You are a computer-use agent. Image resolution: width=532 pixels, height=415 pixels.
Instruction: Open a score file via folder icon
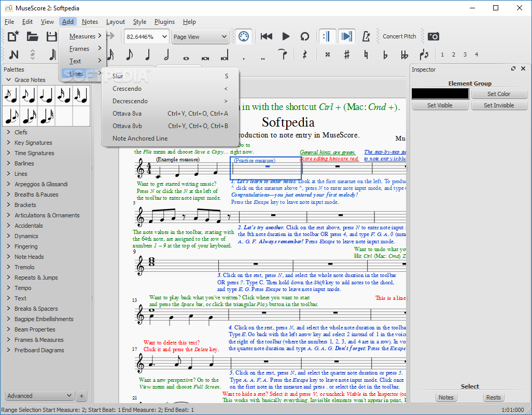pos(33,36)
